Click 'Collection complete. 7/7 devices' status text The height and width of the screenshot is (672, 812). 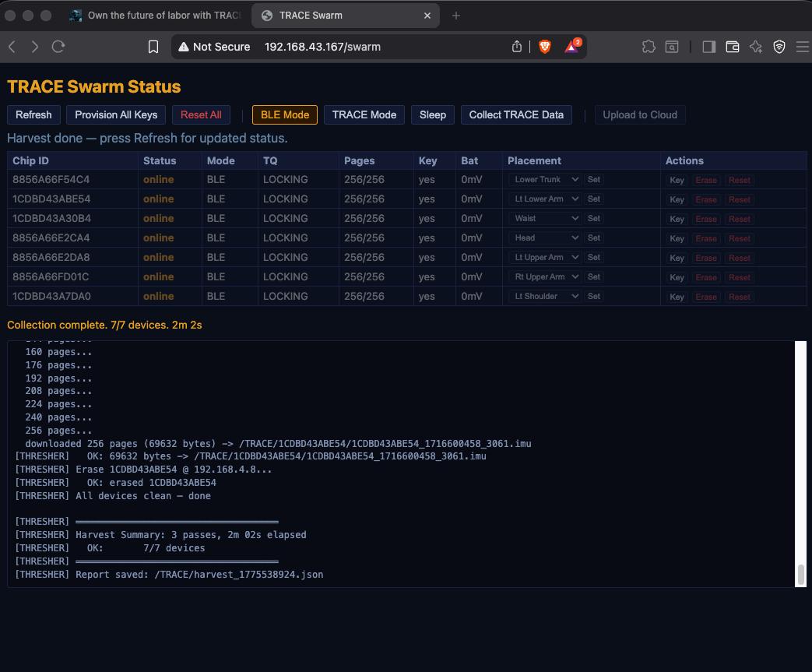[104, 325]
